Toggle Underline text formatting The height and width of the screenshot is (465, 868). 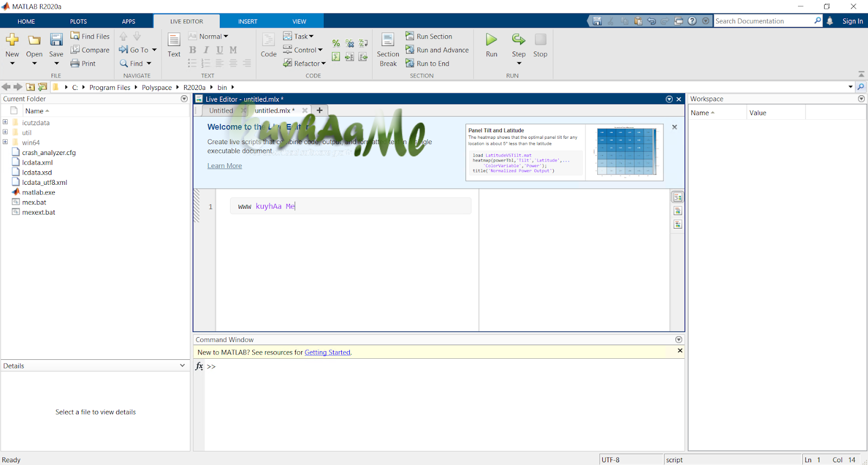pyautogui.click(x=220, y=50)
